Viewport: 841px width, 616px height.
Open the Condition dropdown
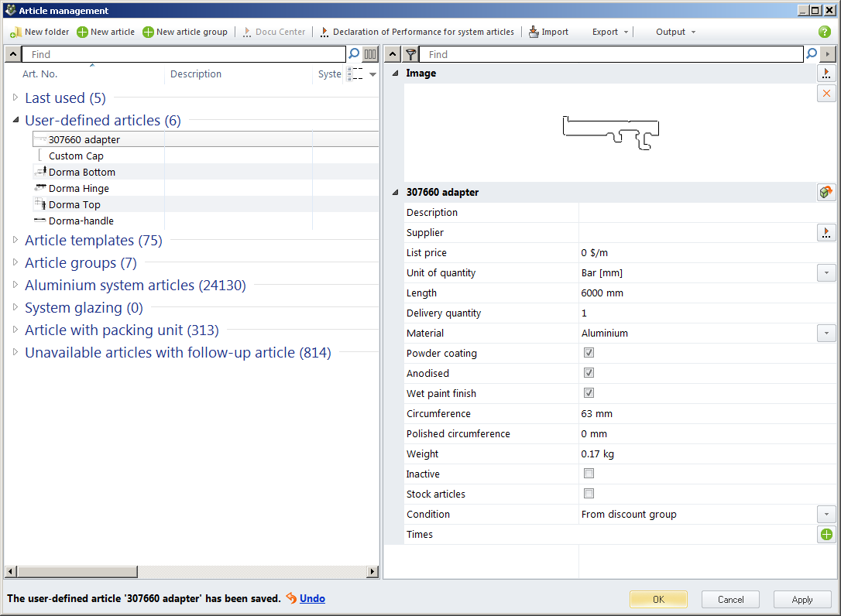[826, 515]
